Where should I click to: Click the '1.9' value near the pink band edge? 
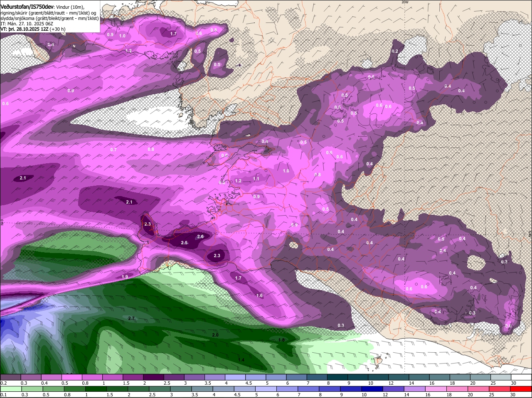pos(125,277)
